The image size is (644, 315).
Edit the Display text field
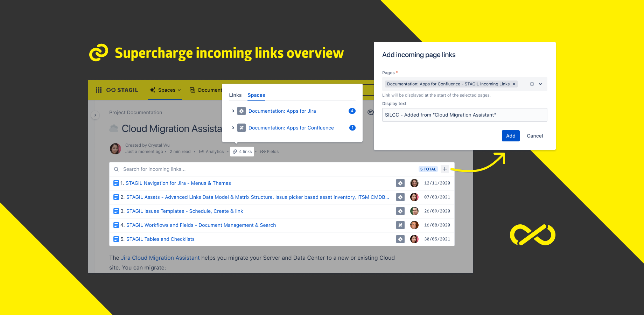pos(465,115)
